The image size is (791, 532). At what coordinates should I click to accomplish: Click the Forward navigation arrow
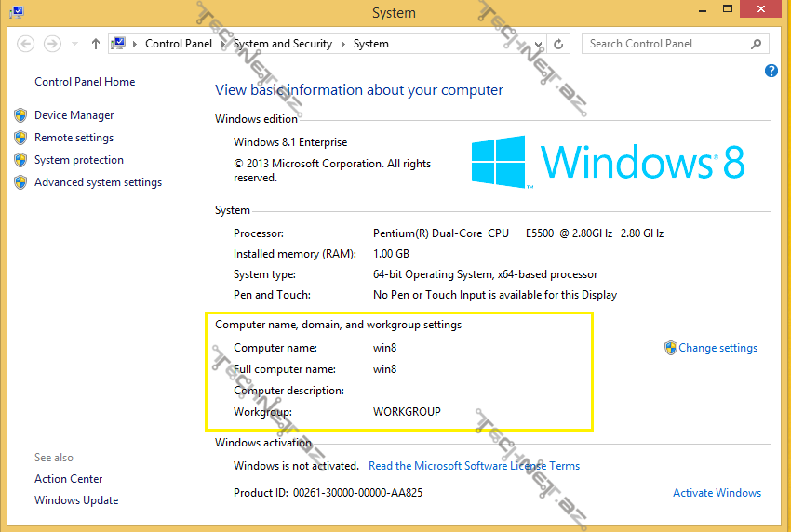pos(53,44)
